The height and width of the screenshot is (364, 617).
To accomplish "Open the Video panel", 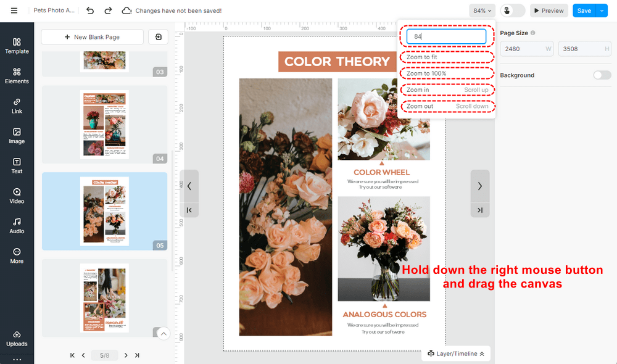I will [x=17, y=195].
